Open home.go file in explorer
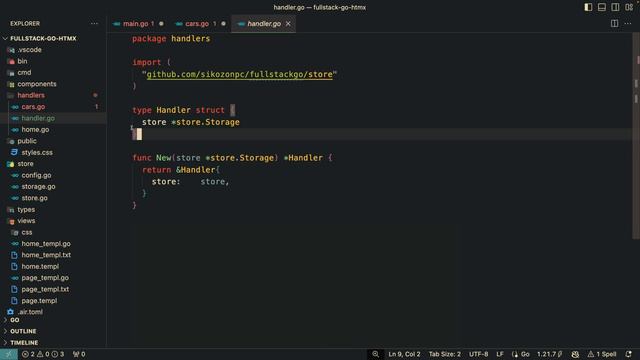 tap(35, 130)
